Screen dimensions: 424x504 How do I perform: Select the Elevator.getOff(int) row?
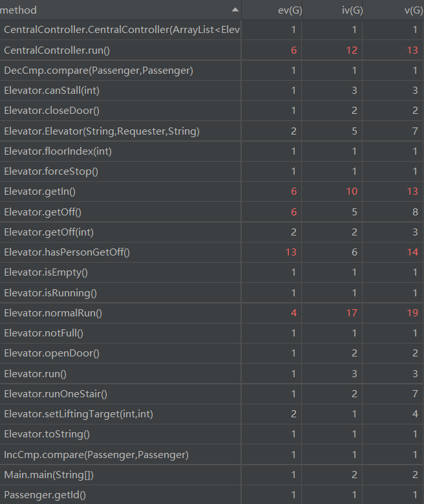click(212, 232)
